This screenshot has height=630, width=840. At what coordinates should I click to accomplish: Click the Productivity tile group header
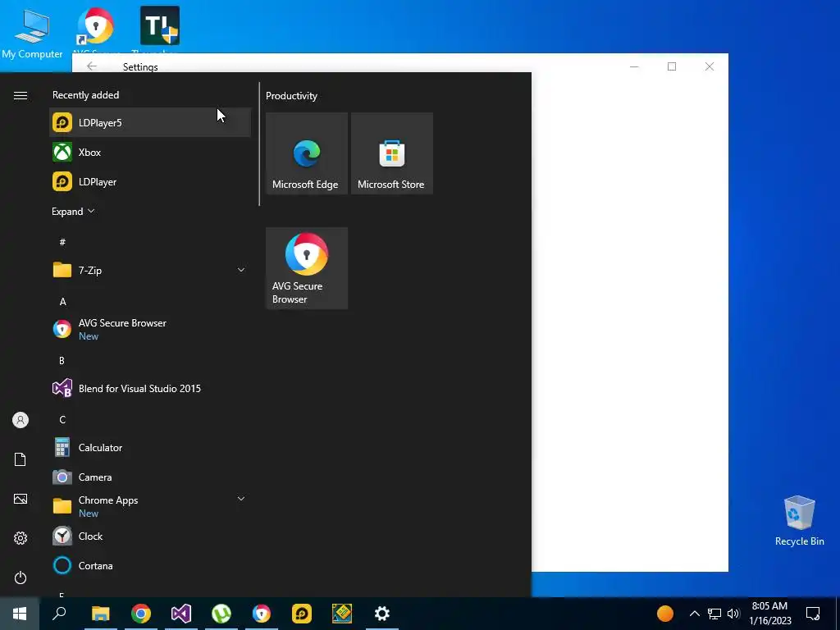tap(291, 96)
